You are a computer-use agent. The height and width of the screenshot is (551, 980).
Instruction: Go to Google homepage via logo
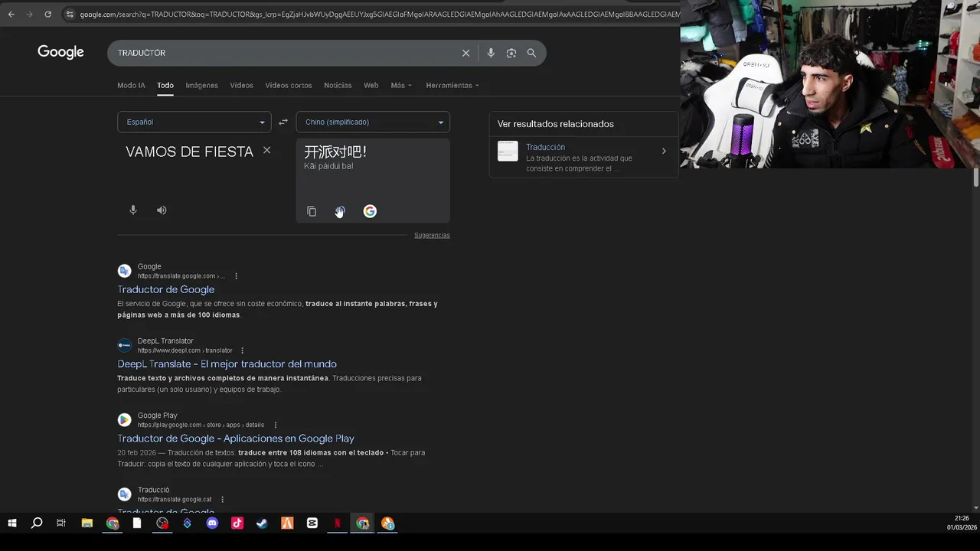point(60,52)
